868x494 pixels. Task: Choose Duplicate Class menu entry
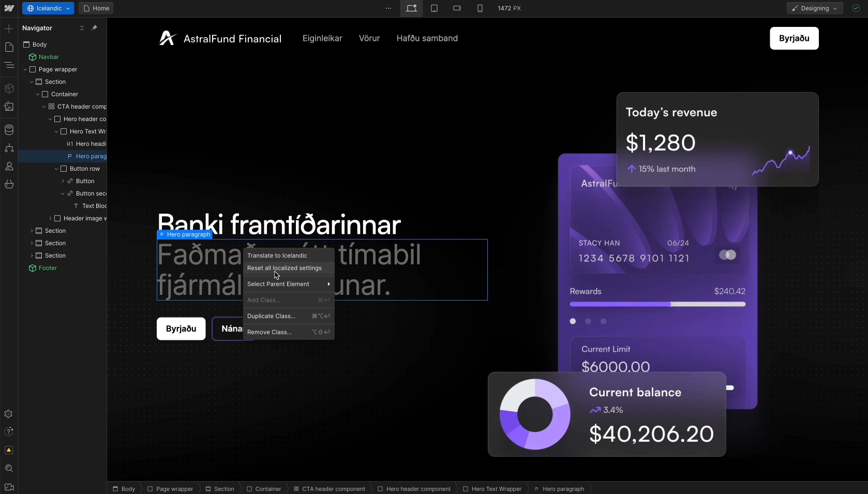[289, 316]
